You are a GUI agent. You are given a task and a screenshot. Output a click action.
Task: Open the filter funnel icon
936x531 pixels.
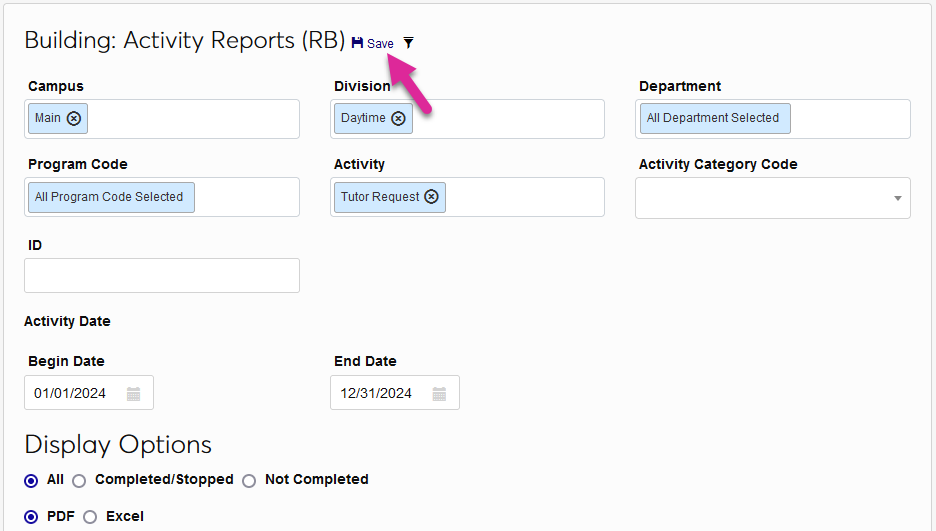pos(408,43)
